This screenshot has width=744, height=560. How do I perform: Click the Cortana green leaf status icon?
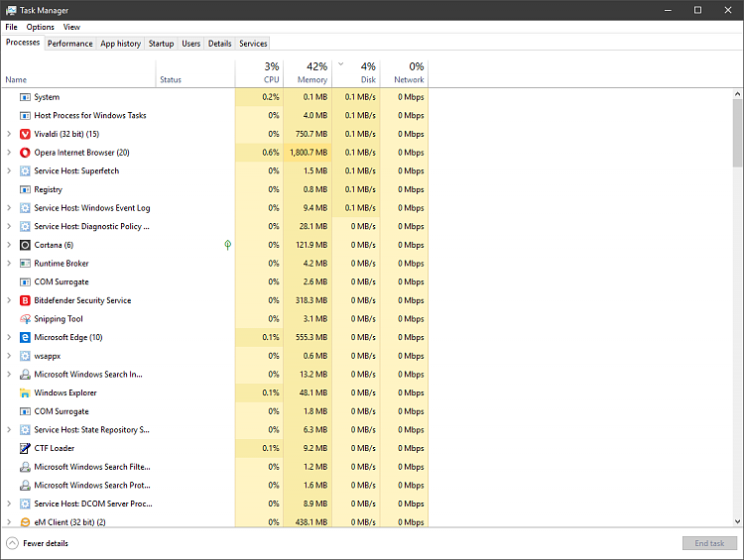pos(228,245)
